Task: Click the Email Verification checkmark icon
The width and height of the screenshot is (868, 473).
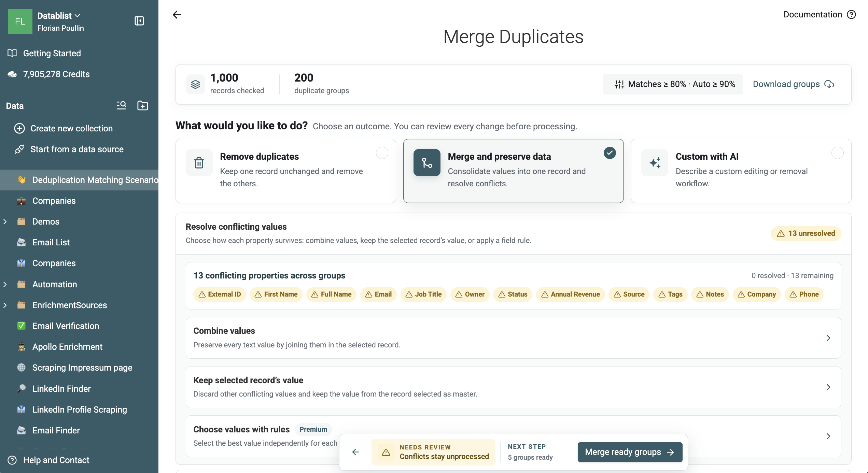Action: point(22,326)
